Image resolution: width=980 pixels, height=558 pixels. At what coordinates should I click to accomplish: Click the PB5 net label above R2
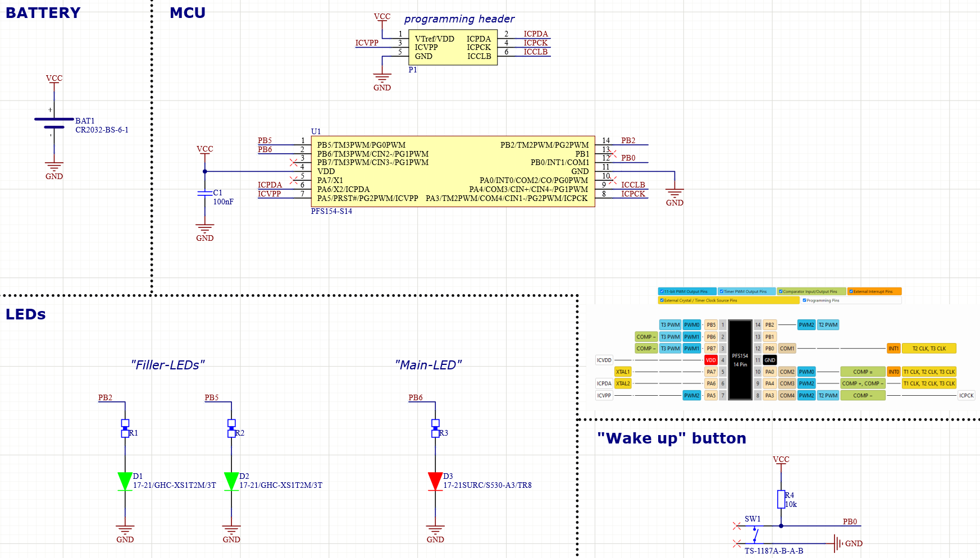212,397
